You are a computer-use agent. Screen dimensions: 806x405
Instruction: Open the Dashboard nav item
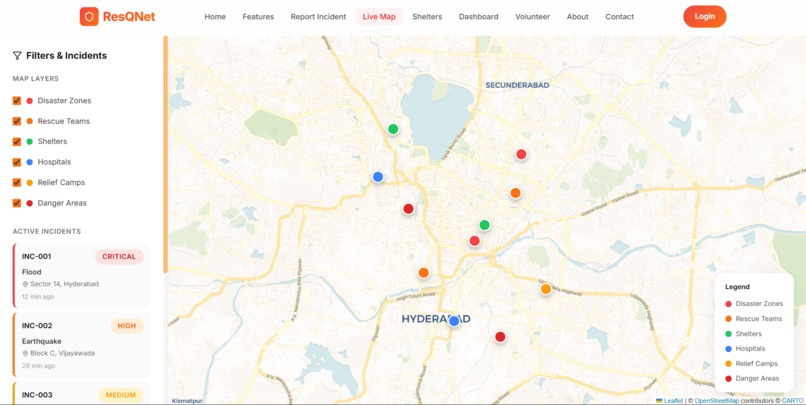tap(479, 16)
